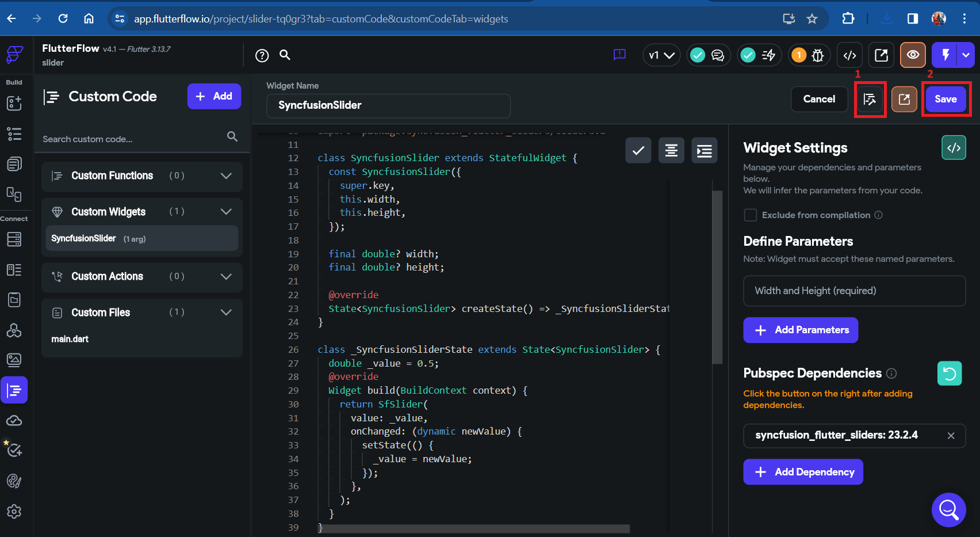Open the Theme Settings palette icon
Image resolution: width=980 pixels, height=537 pixels.
point(14,481)
